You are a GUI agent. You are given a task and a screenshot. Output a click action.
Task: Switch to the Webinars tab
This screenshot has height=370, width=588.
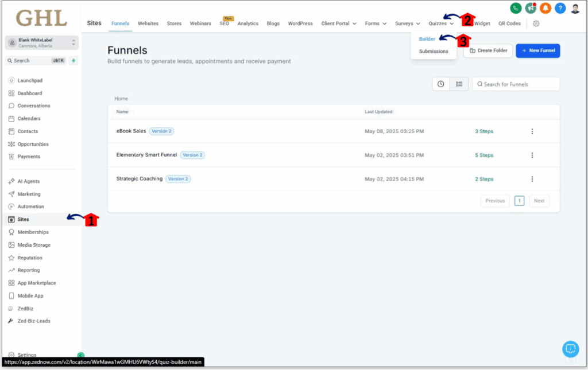click(200, 24)
